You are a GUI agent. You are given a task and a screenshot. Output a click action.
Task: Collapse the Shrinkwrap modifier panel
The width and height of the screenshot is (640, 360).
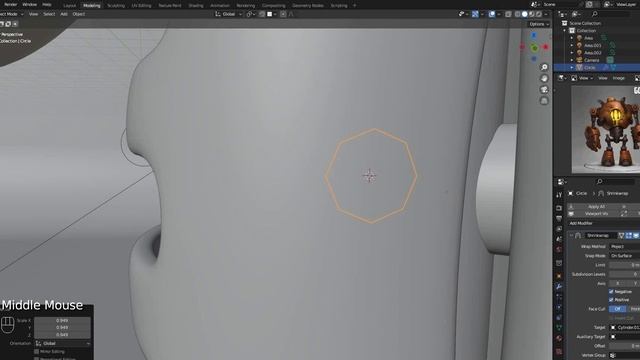click(x=571, y=236)
